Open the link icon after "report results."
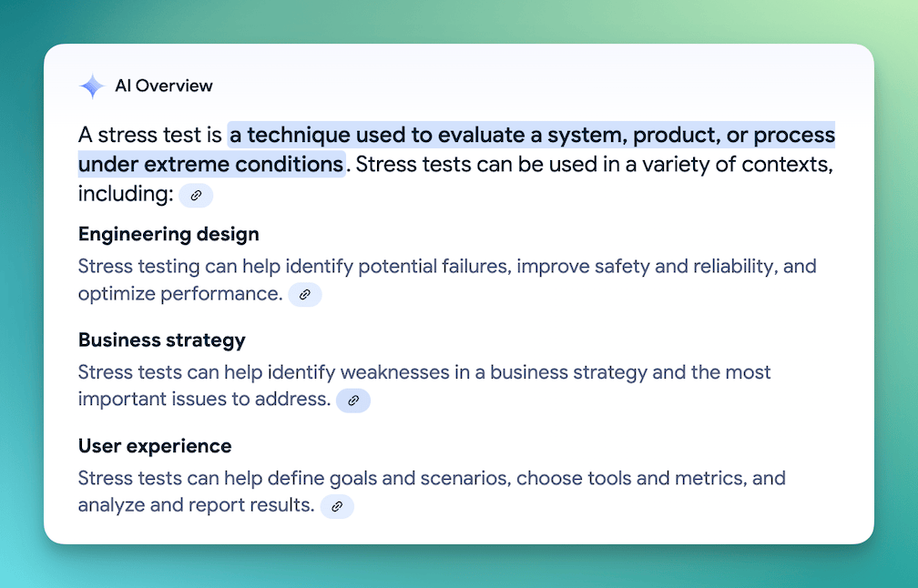Screen dimensions: 918x588 coord(337,506)
